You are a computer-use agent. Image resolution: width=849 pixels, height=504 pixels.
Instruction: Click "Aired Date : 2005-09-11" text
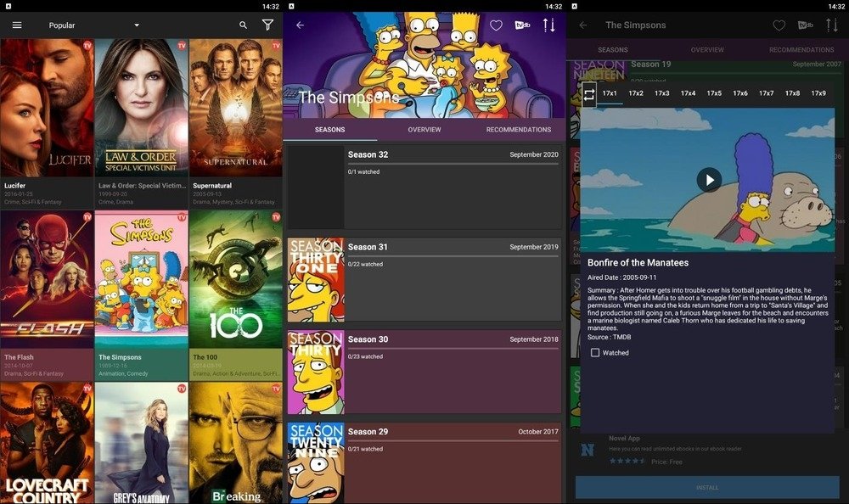621,277
